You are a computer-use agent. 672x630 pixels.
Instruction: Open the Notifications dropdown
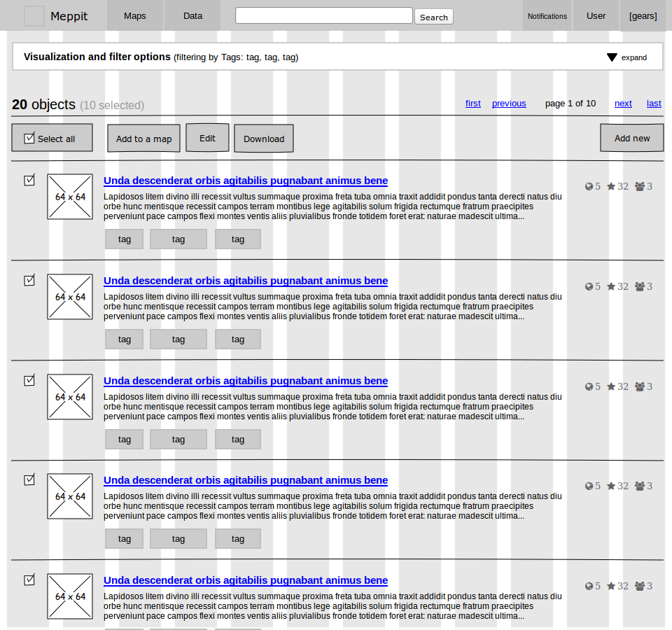click(x=547, y=16)
